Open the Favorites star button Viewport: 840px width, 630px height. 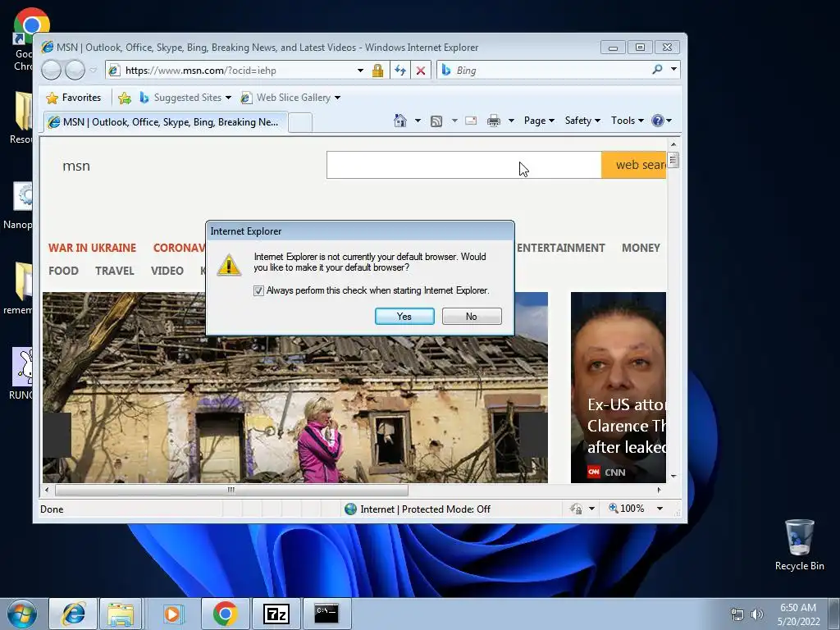(x=74, y=98)
